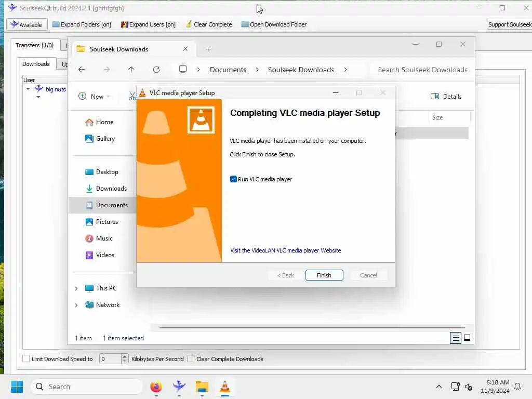The width and height of the screenshot is (532, 399).
Task: Click Open Download Folder in Soulseek
Action: [x=274, y=24]
